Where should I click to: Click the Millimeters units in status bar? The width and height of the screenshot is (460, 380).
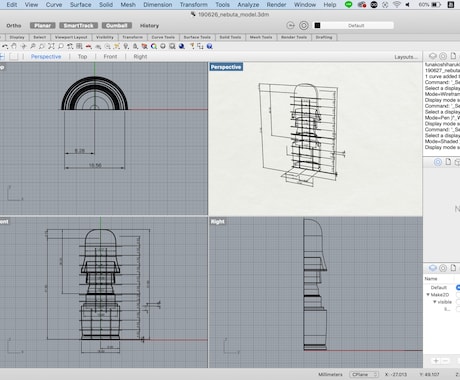point(330,374)
